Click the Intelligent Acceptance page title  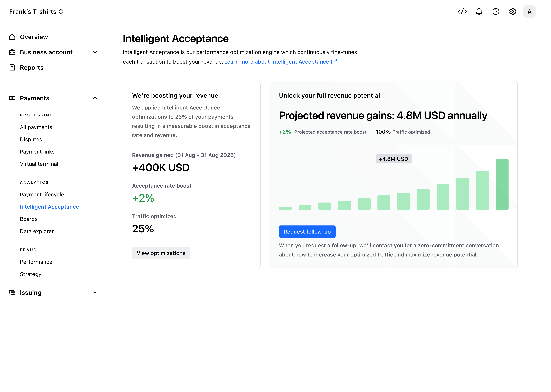tap(176, 39)
